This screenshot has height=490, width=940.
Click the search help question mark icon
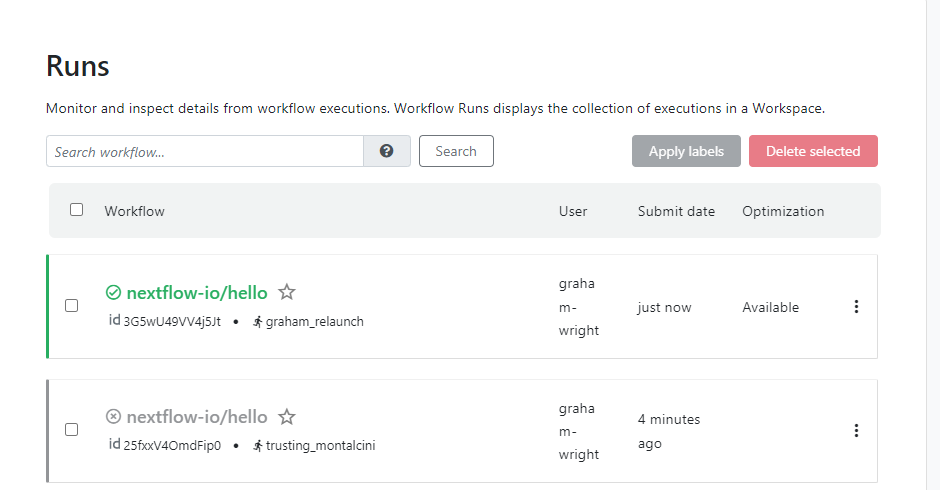coord(387,151)
